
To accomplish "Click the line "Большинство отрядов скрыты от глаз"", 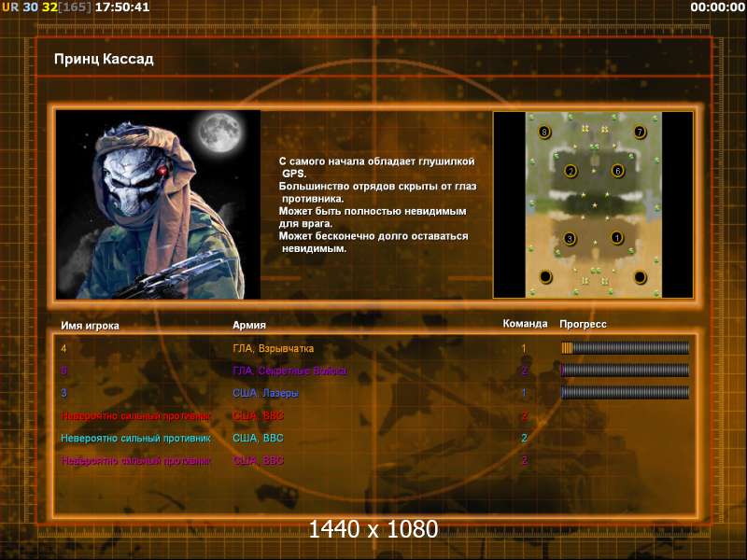I will tap(378, 186).
